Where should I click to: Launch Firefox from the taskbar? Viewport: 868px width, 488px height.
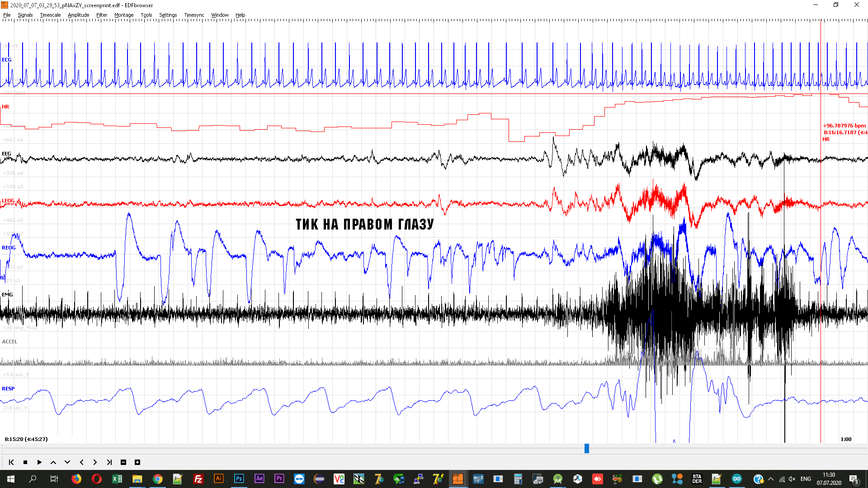pyautogui.click(x=76, y=479)
